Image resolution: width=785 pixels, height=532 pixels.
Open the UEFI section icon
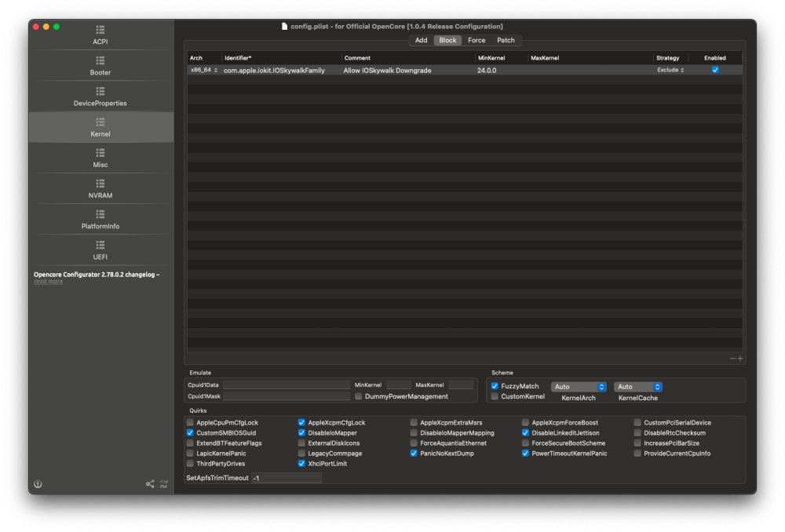pos(100,246)
